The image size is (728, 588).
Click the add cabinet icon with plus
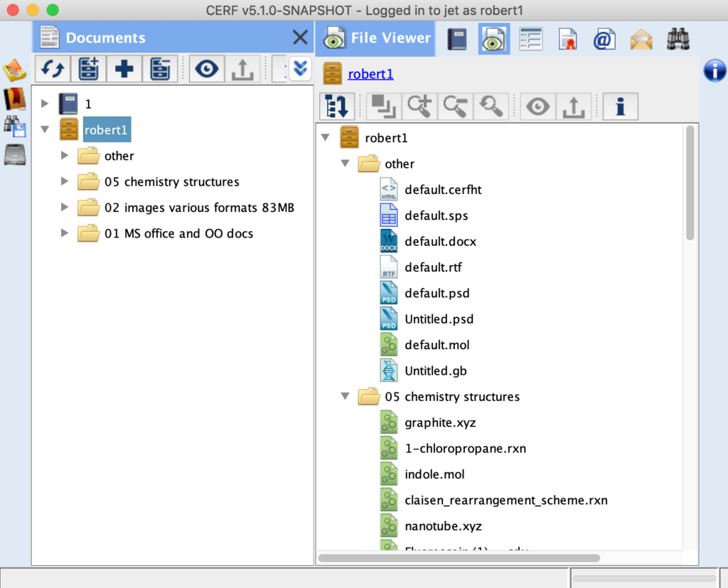click(88, 69)
